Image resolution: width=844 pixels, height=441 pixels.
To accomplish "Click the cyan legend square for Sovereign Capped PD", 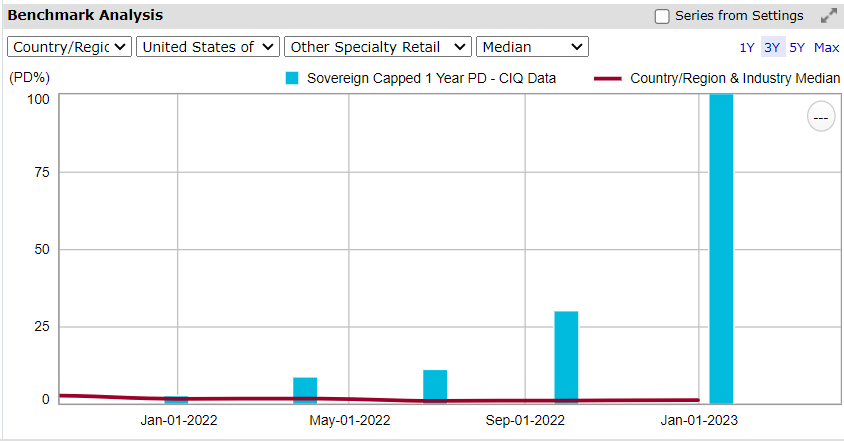I will point(292,78).
